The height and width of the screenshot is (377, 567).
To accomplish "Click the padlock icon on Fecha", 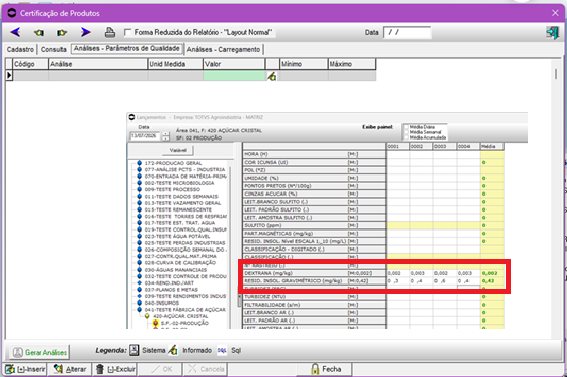I will [x=315, y=369].
